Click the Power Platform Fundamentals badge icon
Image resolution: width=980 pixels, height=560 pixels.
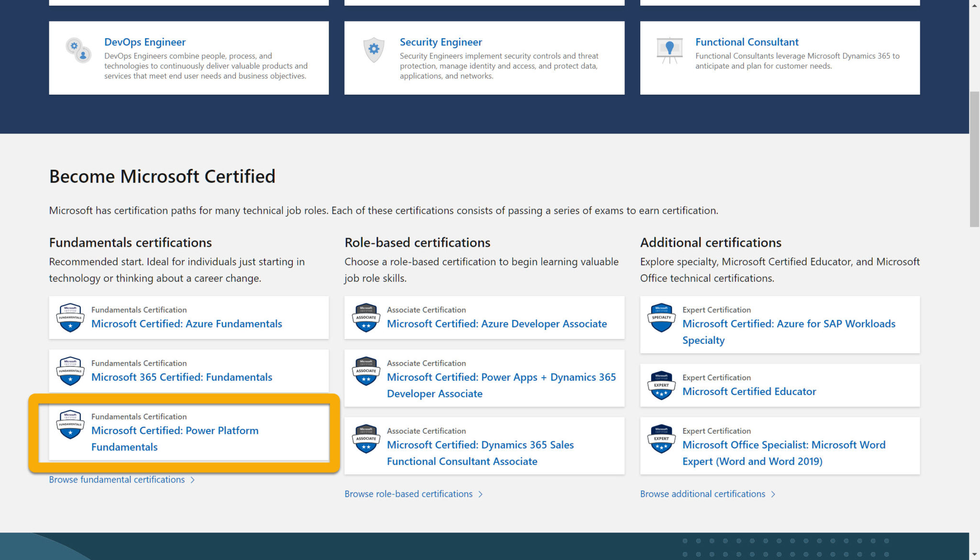[70, 425]
